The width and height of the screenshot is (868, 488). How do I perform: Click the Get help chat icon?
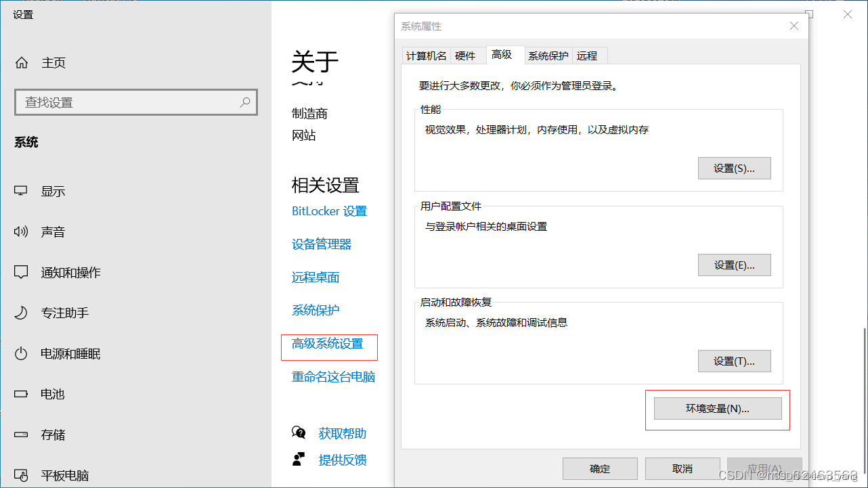pos(299,432)
